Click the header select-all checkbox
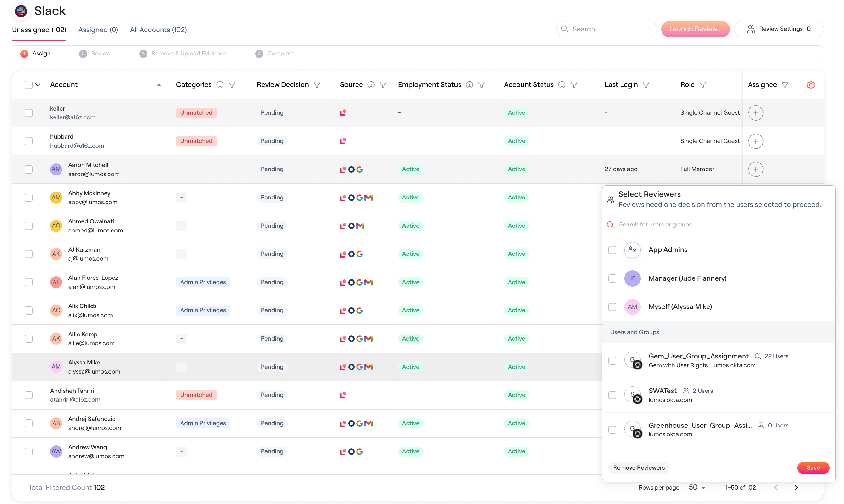Image resolution: width=844 pixels, height=504 pixels. pyautogui.click(x=29, y=85)
